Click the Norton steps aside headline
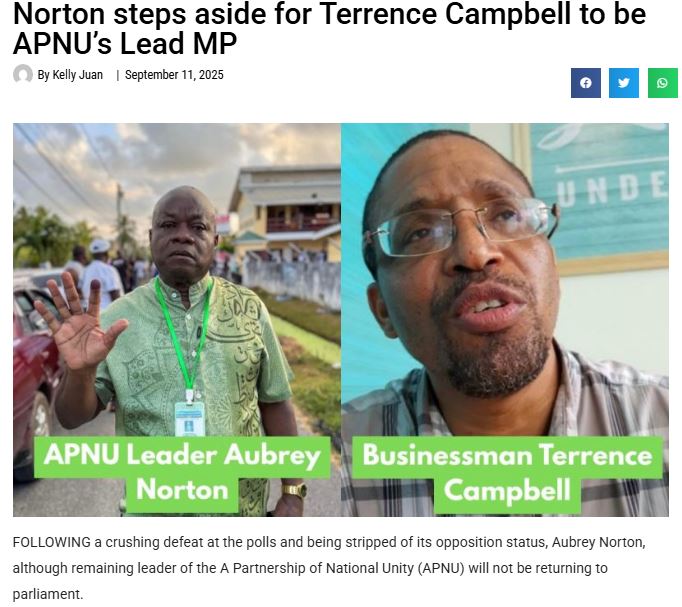 click(x=329, y=28)
